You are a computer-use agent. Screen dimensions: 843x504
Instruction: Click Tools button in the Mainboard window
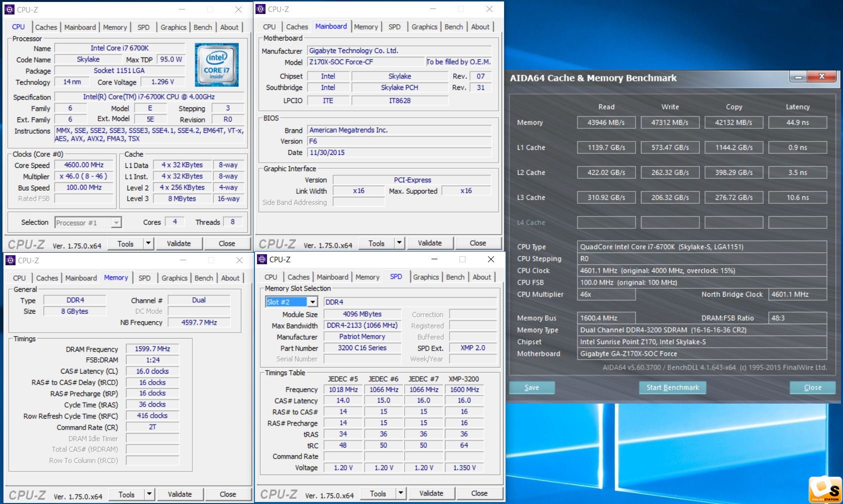pyautogui.click(x=376, y=243)
